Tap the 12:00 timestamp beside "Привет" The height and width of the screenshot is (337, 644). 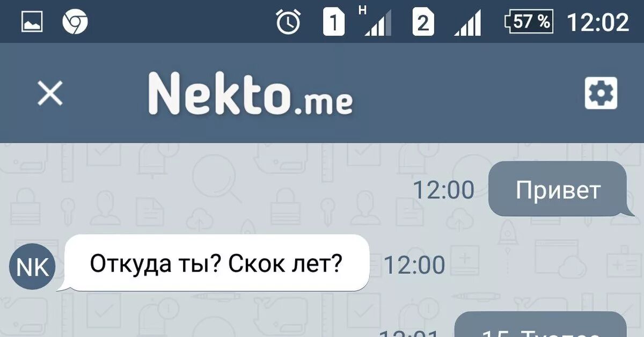(x=443, y=190)
